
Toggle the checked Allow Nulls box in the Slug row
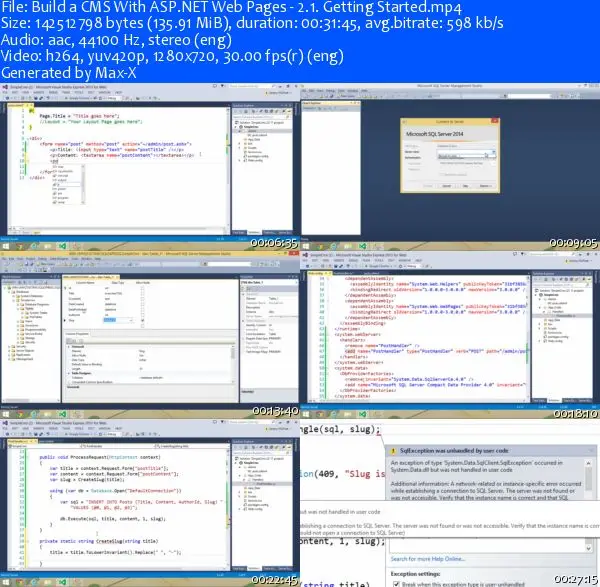pos(142,320)
